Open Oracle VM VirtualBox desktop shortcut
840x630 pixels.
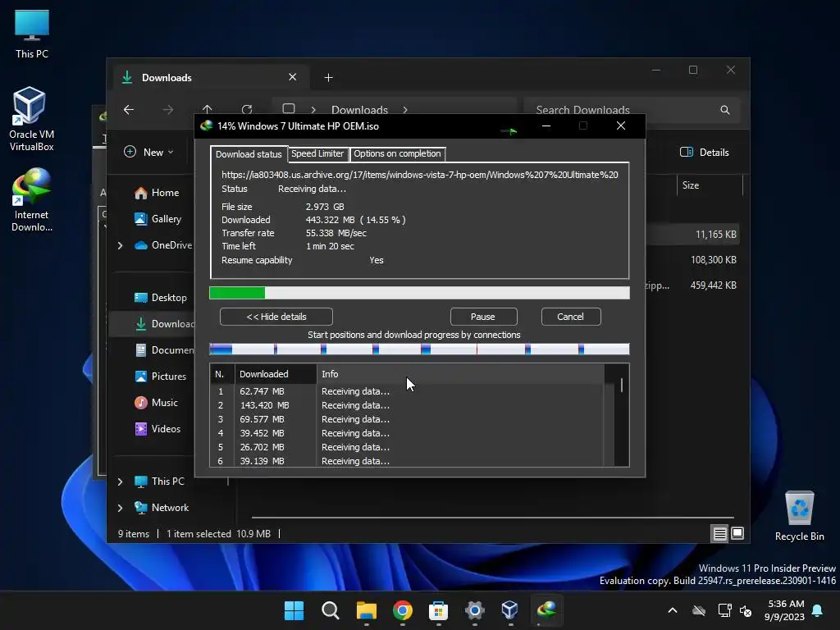tap(31, 119)
